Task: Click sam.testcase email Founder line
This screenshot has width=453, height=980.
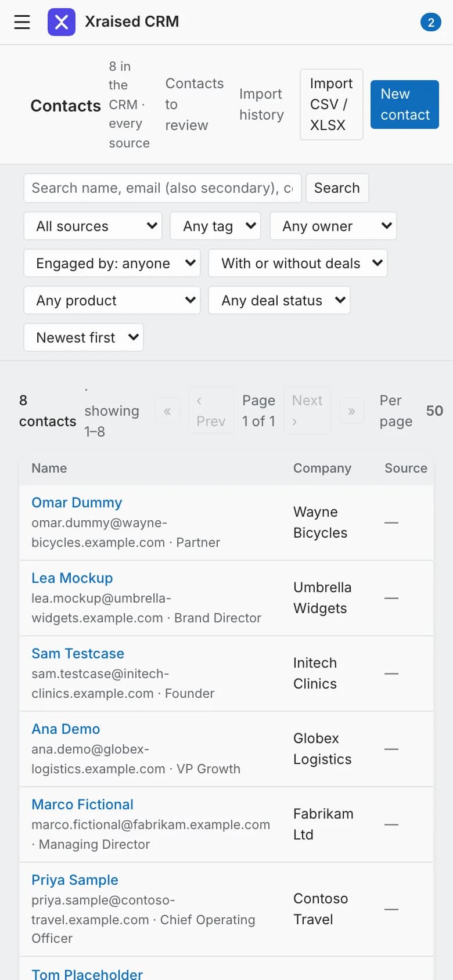Action: click(x=123, y=683)
